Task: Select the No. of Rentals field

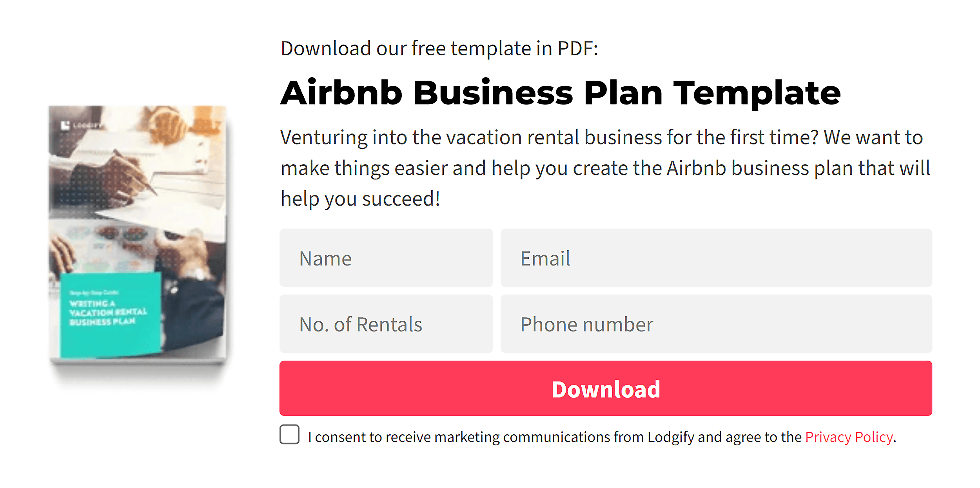Action: [x=386, y=324]
